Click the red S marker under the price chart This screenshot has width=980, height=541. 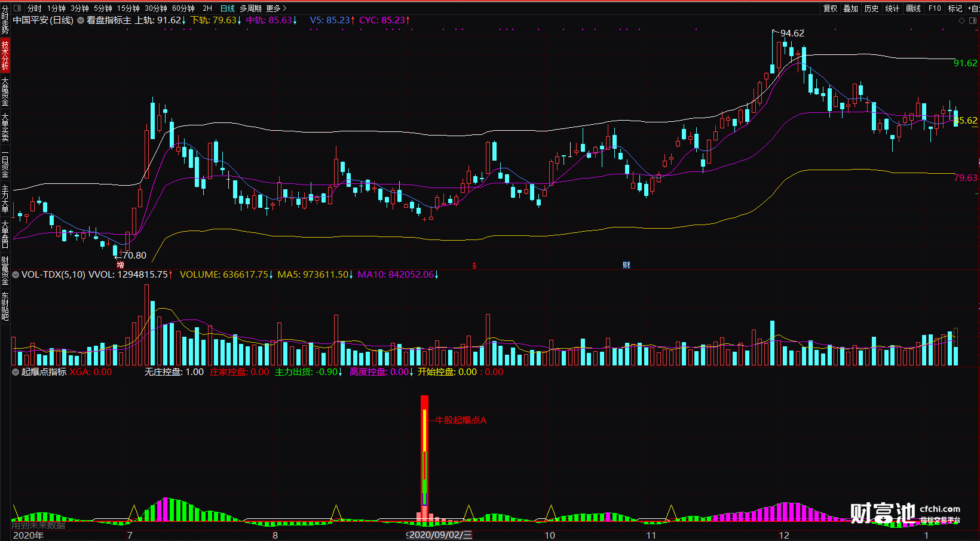[474, 266]
